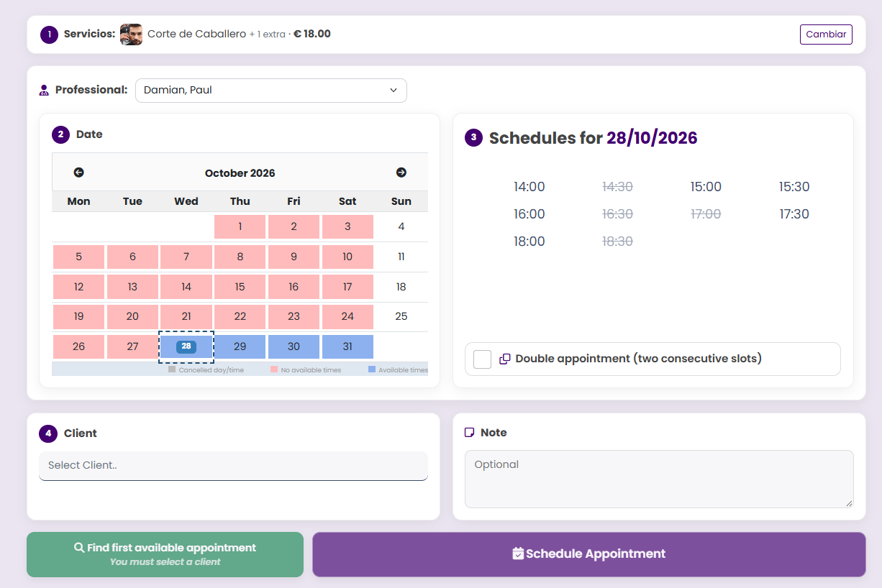
Task: Select the 18:00 time slot
Action: (x=529, y=242)
